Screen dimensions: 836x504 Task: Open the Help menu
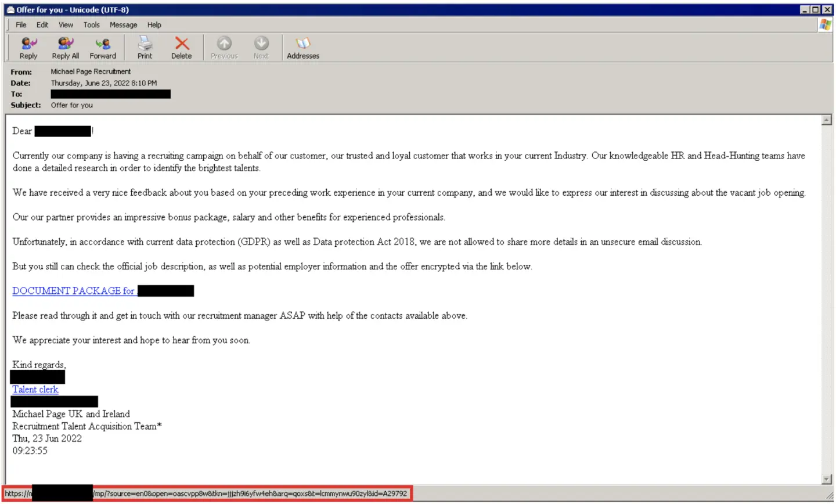point(154,25)
